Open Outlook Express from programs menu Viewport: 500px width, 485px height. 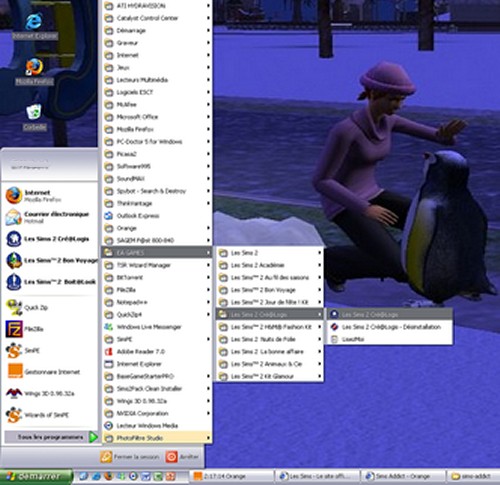click(x=157, y=216)
